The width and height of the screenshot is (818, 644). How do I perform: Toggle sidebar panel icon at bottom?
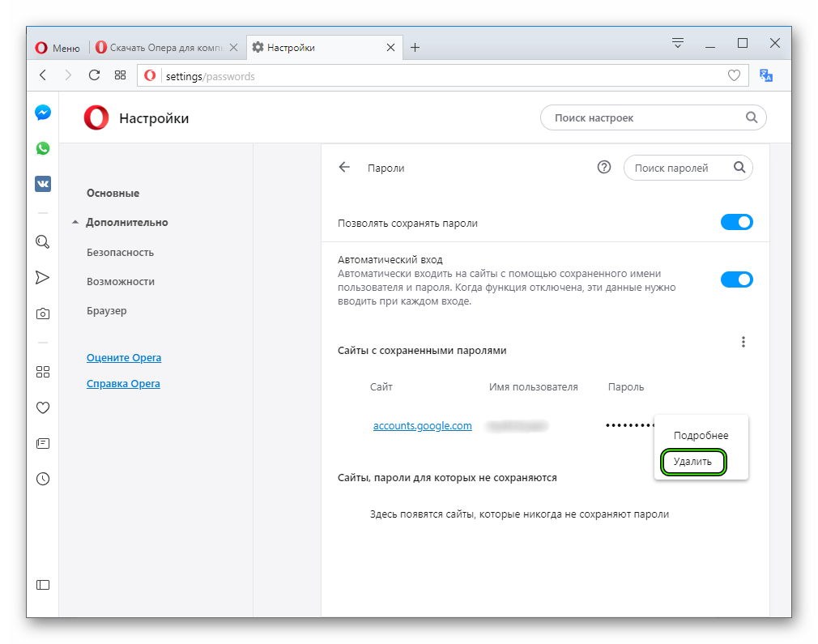[43, 585]
